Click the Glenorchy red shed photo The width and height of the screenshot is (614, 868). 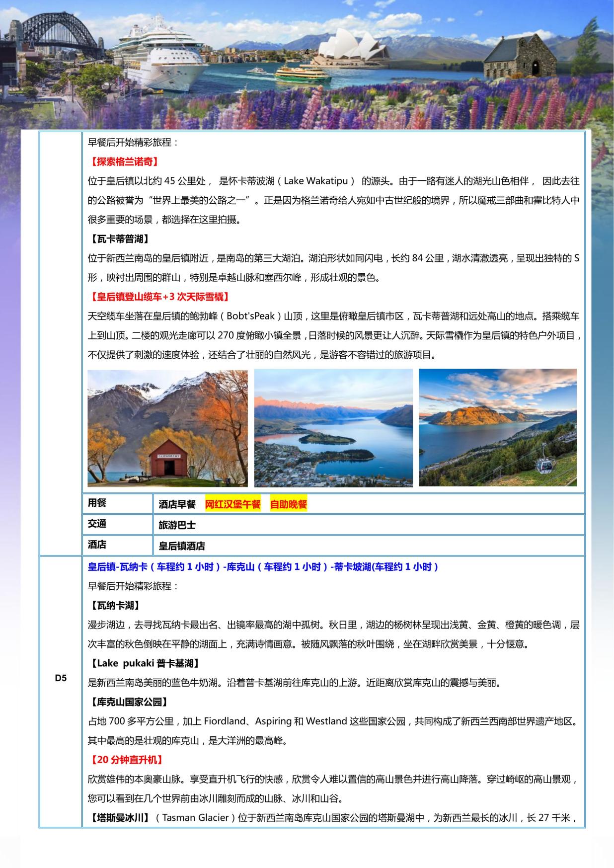click(167, 428)
